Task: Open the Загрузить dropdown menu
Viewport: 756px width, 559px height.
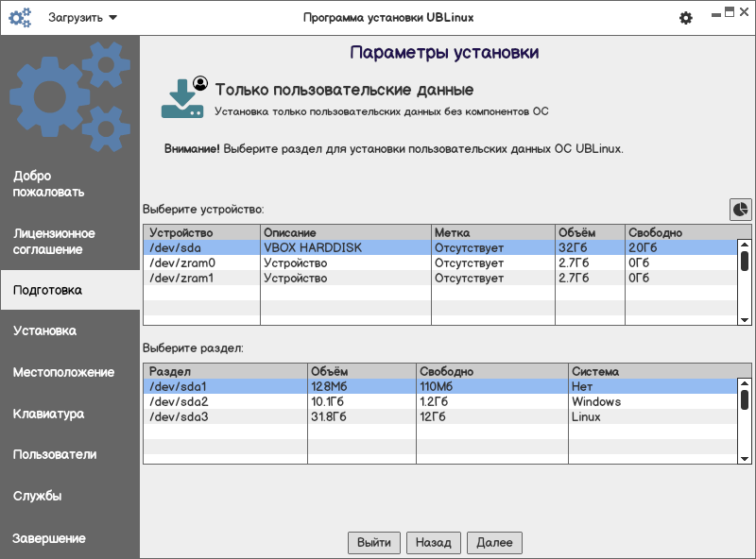Action: click(83, 18)
